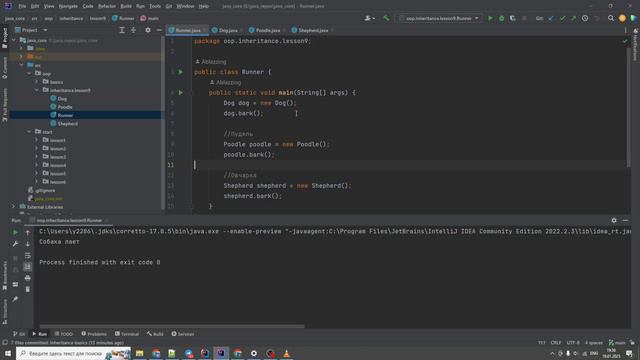Image resolution: width=640 pixels, height=360 pixels.
Task: Show Git history via the clock icon
Action: (x=585, y=18)
